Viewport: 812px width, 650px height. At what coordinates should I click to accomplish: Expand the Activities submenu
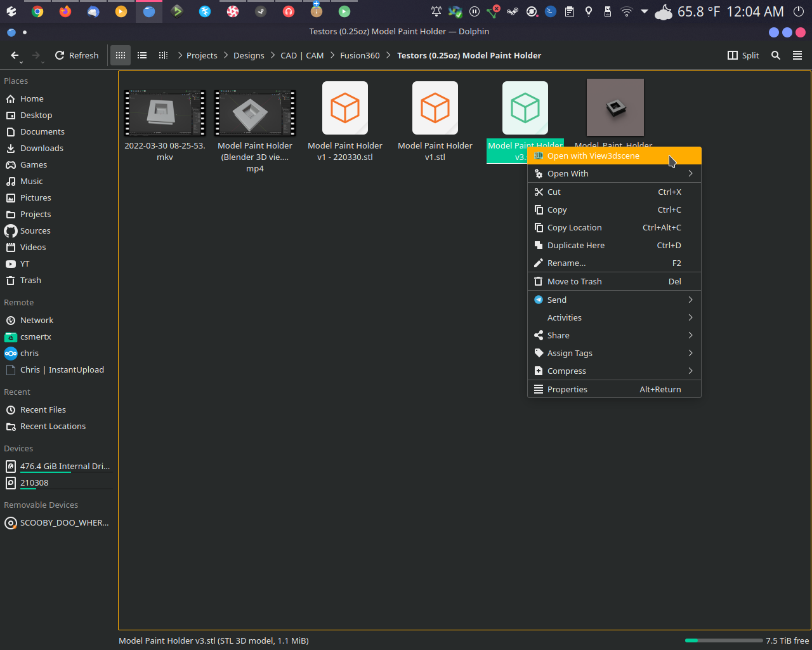click(614, 318)
